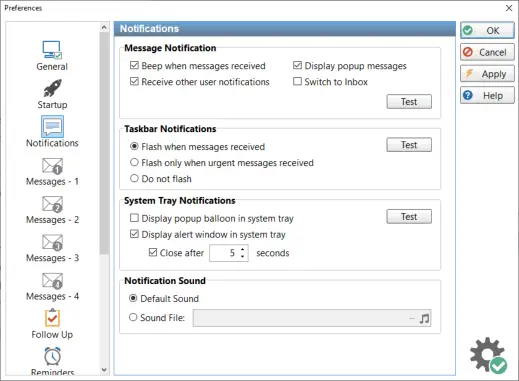Select the Startup rocket icon
This screenshot has height=381, width=519.
coord(52,88)
